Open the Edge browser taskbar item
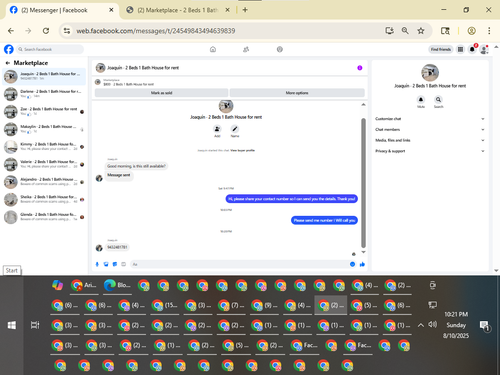 coord(117,285)
